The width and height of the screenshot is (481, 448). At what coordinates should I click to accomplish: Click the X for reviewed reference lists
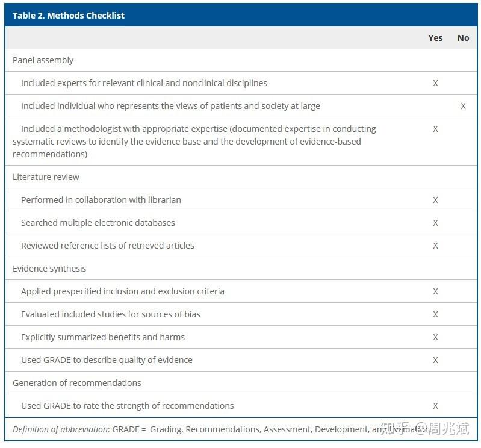point(436,246)
